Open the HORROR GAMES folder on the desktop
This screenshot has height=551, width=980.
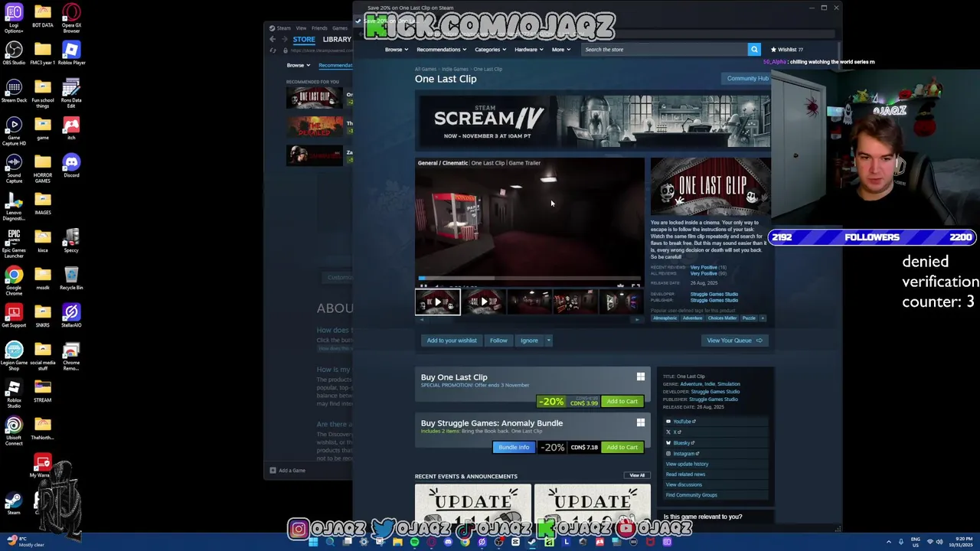(43, 168)
